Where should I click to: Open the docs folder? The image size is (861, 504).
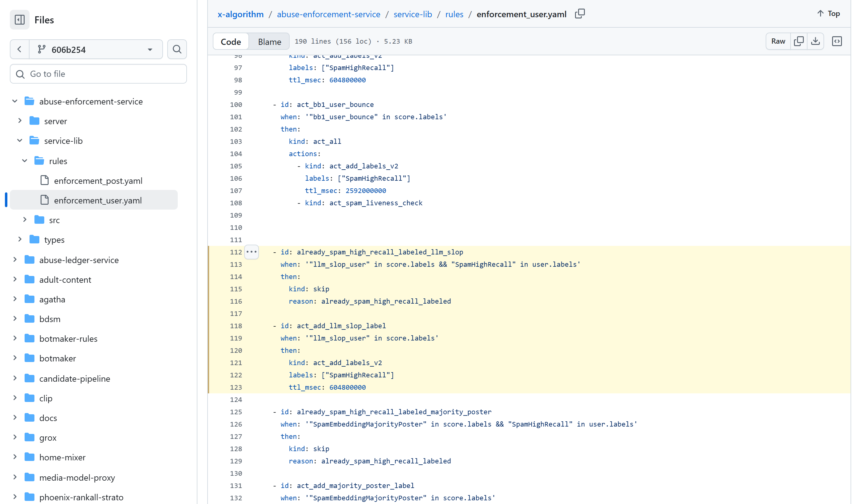coord(48,418)
